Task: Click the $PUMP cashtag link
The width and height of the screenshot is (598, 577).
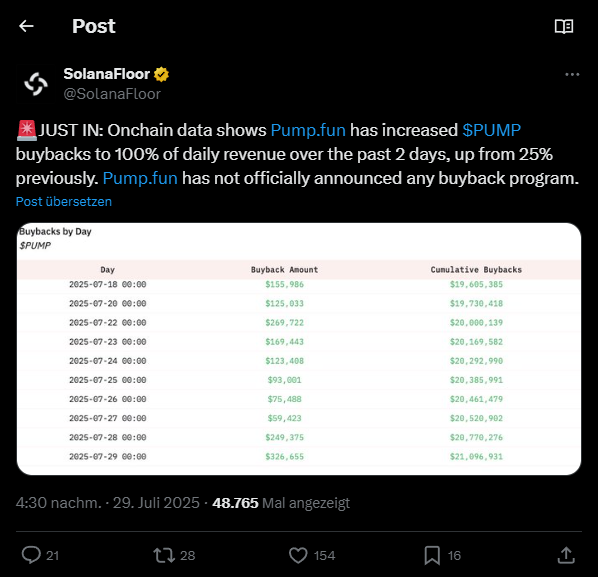Action: [492, 130]
